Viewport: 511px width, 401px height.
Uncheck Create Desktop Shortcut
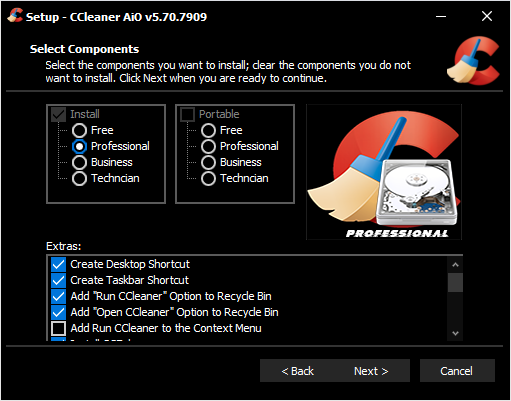click(58, 264)
